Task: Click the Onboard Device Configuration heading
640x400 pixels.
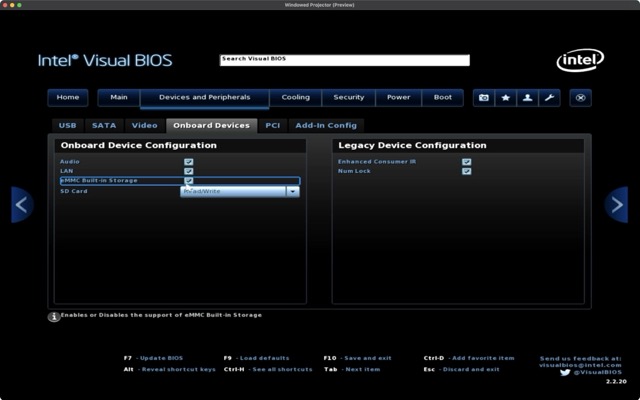Action: tap(139, 145)
